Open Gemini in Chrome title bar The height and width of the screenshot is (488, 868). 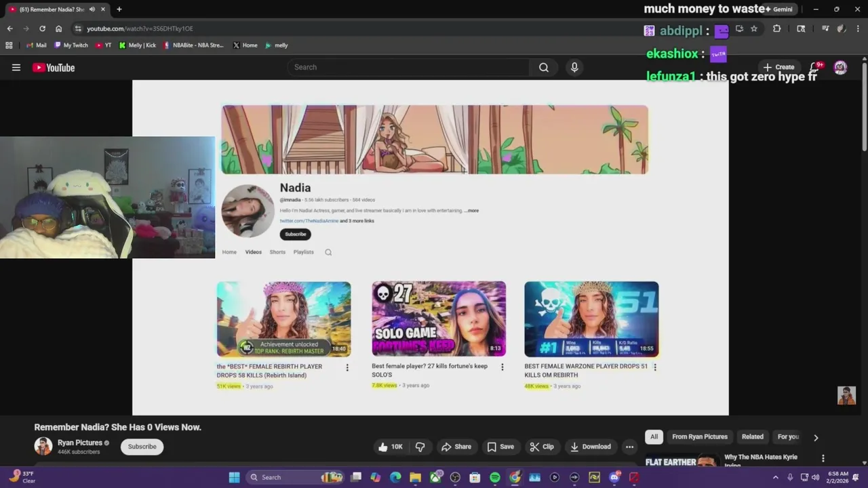(778, 9)
